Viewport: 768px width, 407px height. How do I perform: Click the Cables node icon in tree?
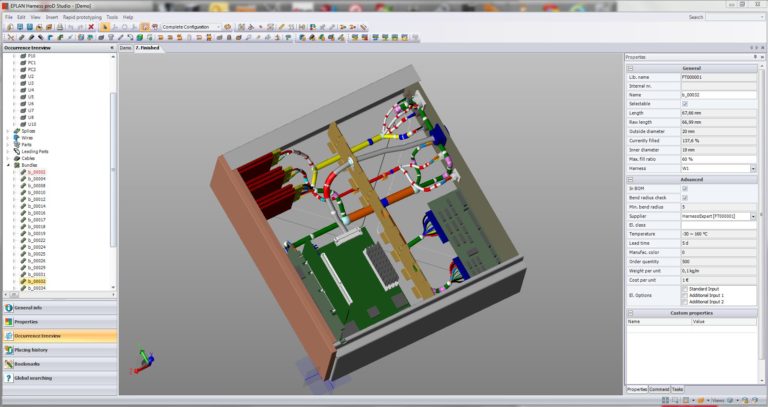(x=17, y=158)
